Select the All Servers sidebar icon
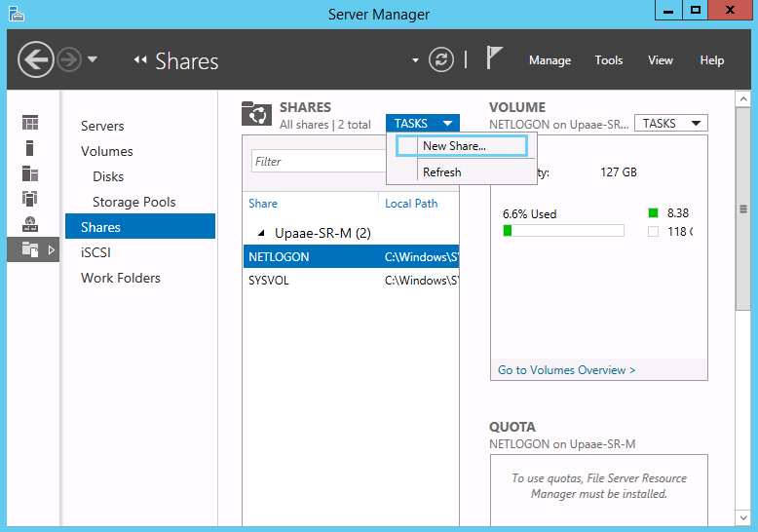This screenshot has height=532, width=758. tap(30, 173)
